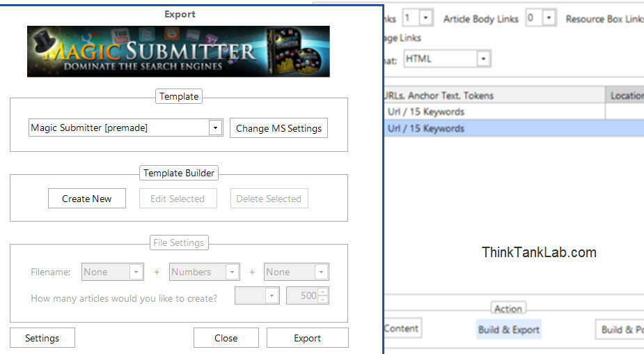The width and height of the screenshot is (644, 354).
Task: Click the 500 articles number field
Action: click(x=302, y=295)
